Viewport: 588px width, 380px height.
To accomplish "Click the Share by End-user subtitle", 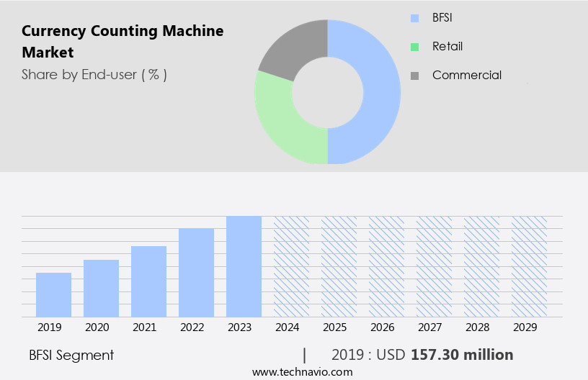I will click(x=94, y=74).
